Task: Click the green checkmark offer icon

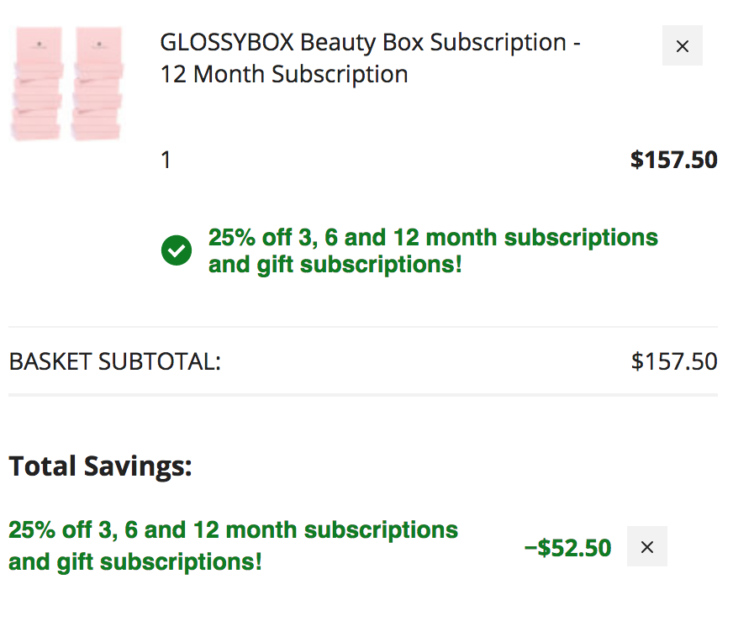Action: click(176, 251)
